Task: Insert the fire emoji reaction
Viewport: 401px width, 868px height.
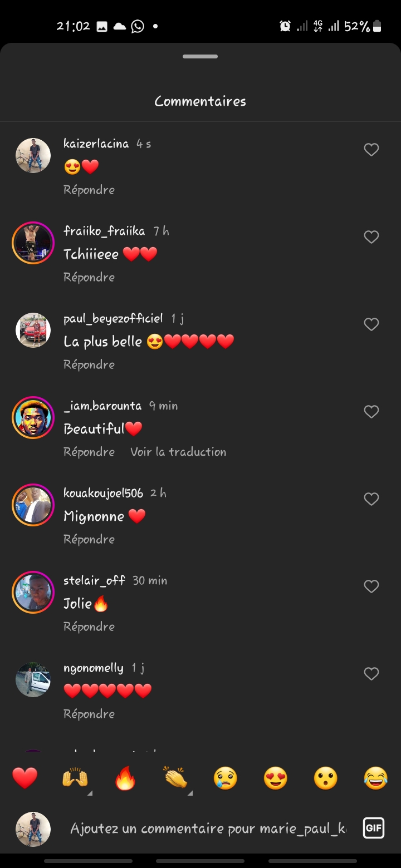Action: click(125, 778)
